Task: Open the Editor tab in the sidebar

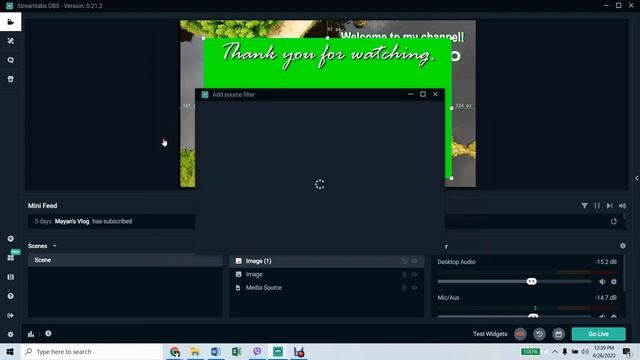Action: tap(11, 22)
